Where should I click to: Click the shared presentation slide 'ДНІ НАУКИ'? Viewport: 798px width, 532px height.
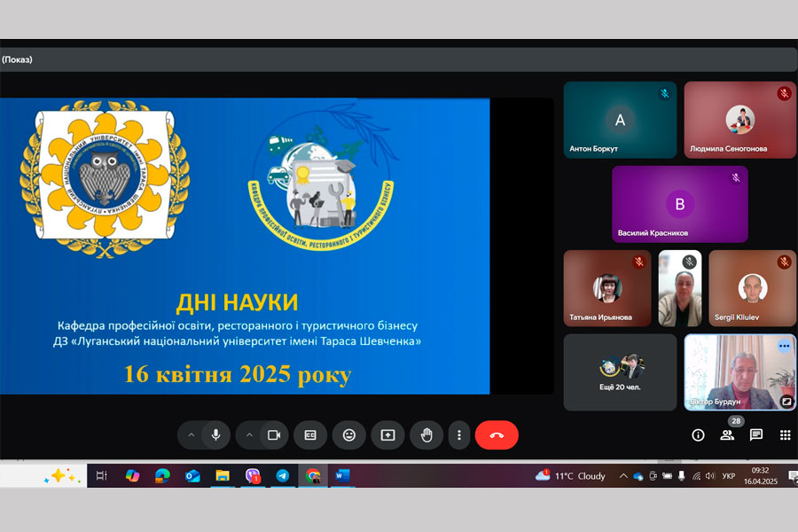[245, 246]
